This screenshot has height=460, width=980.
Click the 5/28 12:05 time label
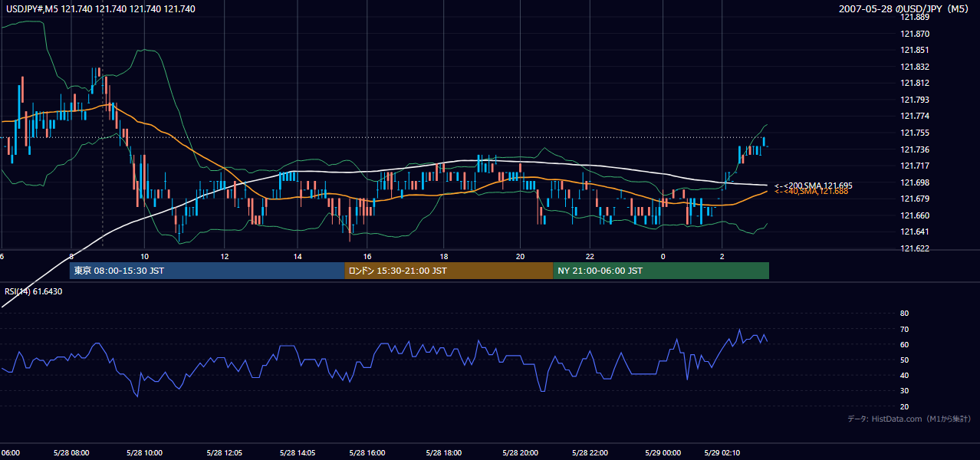click(224, 453)
